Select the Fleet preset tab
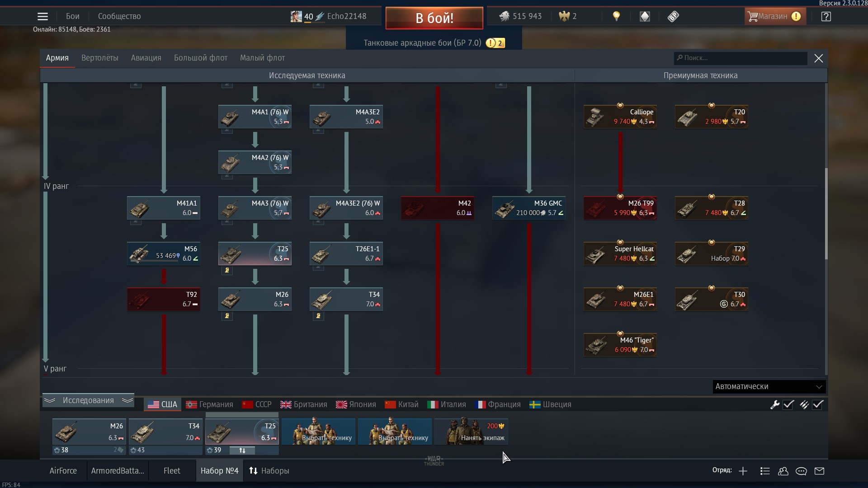The height and width of the screenshot is (488, 868). click(x=172, y=471)
